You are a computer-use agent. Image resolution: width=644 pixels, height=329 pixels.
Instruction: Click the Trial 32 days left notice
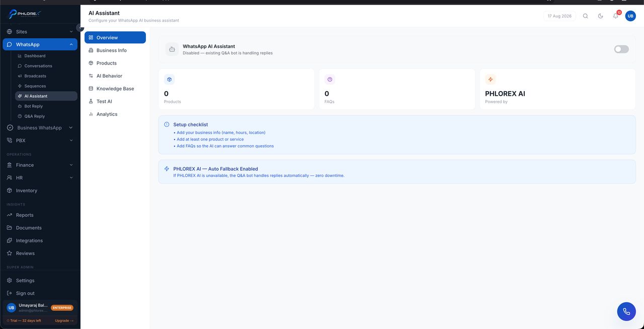coord(24,320)
